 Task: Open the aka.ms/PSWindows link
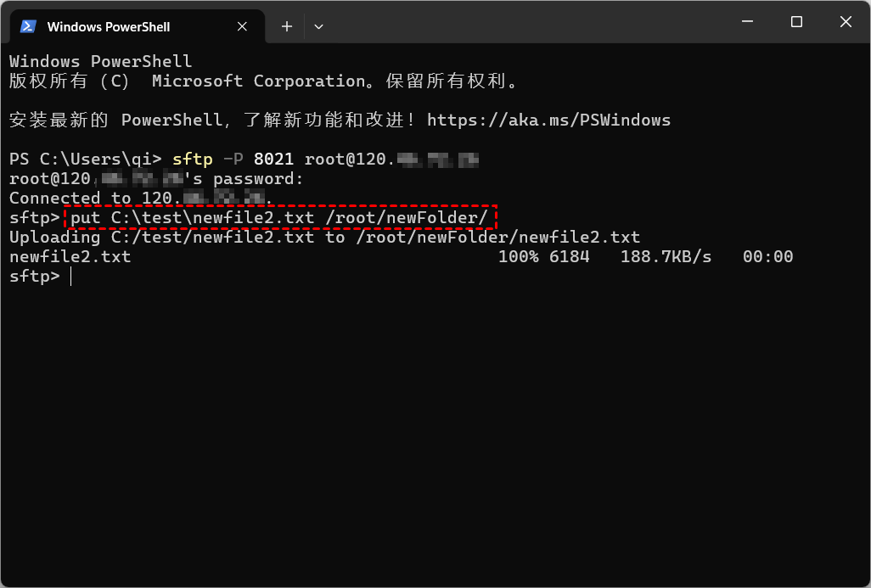(x=548, y=120)
